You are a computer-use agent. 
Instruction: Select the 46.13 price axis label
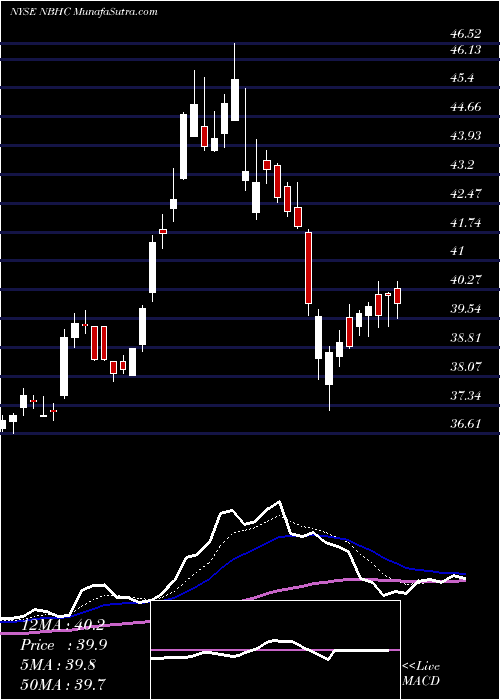tap(465, 50)
